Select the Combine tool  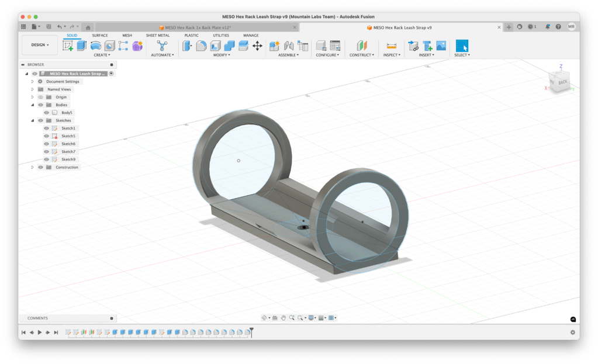point(229,46)
